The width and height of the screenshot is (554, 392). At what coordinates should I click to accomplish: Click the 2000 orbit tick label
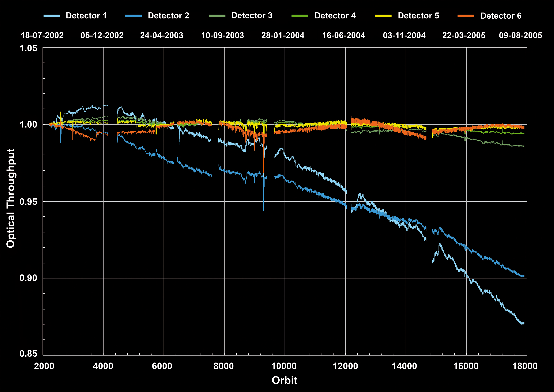[x=44, y=366]
